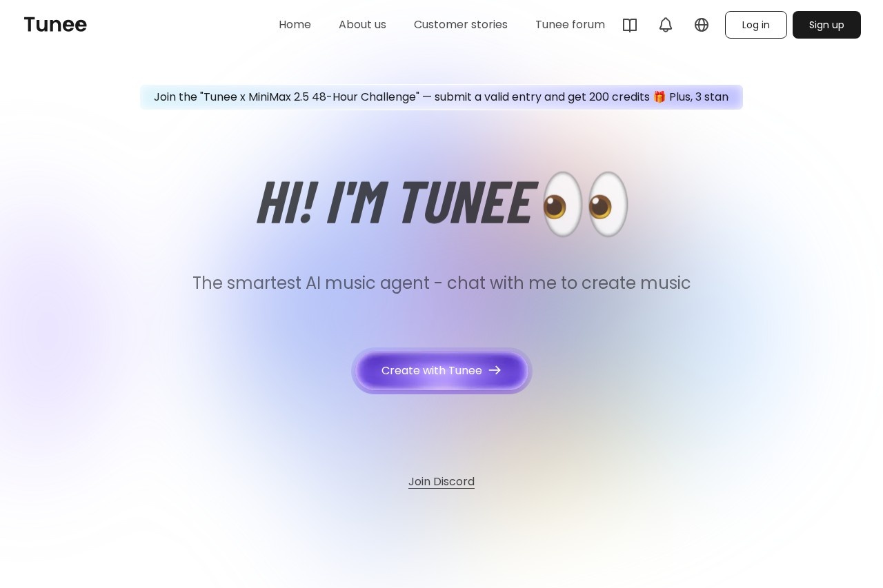Image resolution: width=883 pixels, height=588 pixels.
Task: Open the globe language selector
Action: click(x=702, y=25)
